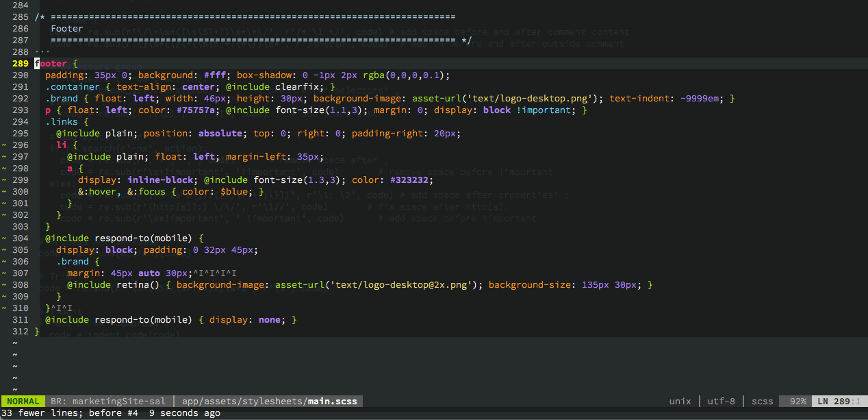This screenshot has width=868, height=420.
Task: Expand the folded dots on line 288
Action: pyautogui.click(x=42, y=52)
